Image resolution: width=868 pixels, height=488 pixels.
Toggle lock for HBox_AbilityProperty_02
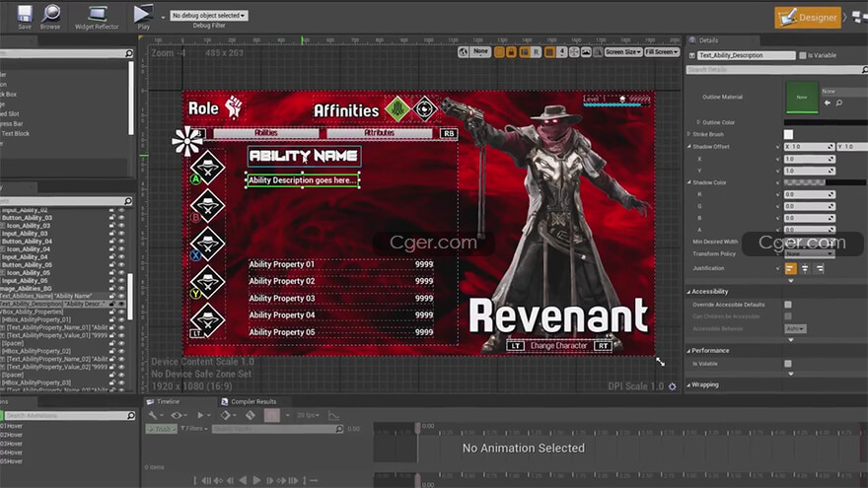111,351
